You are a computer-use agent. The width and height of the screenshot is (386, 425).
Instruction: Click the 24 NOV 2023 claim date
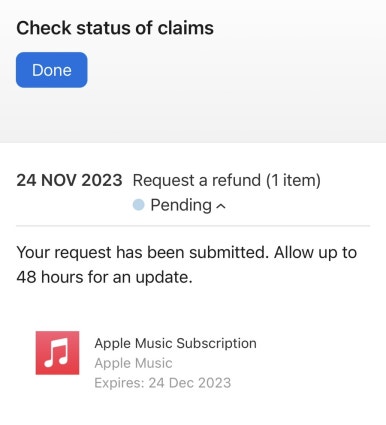69,180
